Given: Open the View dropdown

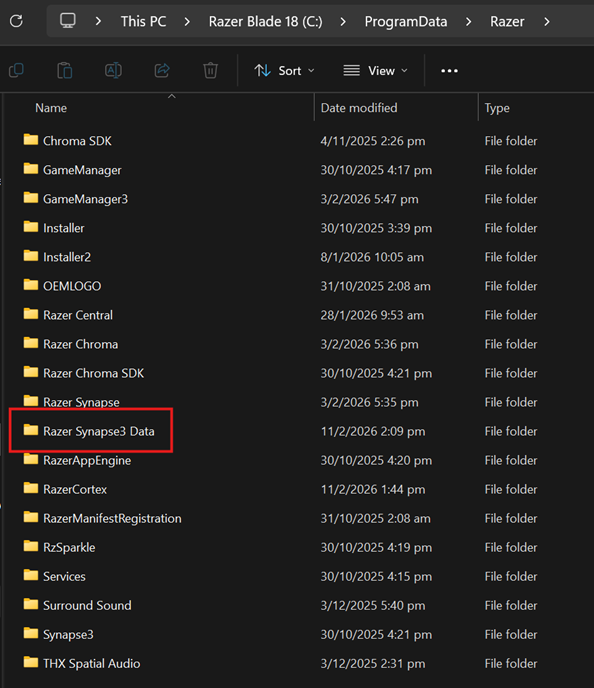Looking at the screenshot, I should click(x=376, y=71).
